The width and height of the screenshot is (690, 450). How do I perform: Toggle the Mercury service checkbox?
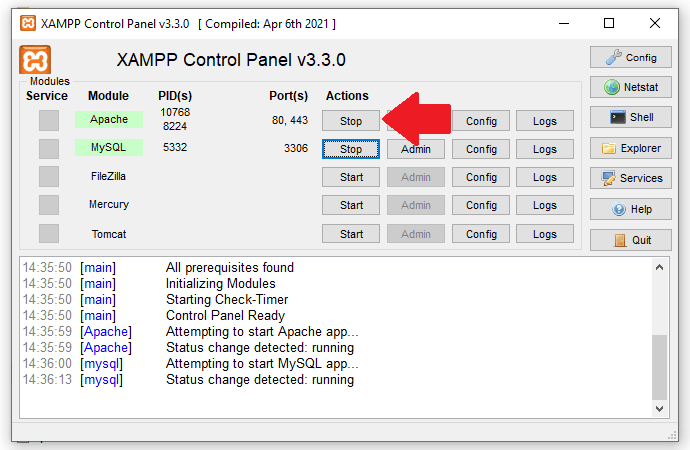[x=49, y=205]
